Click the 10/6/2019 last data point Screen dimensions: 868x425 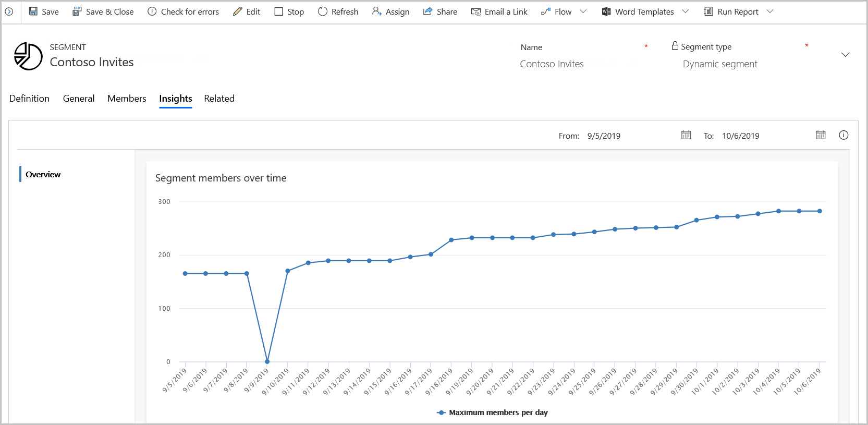820,211
